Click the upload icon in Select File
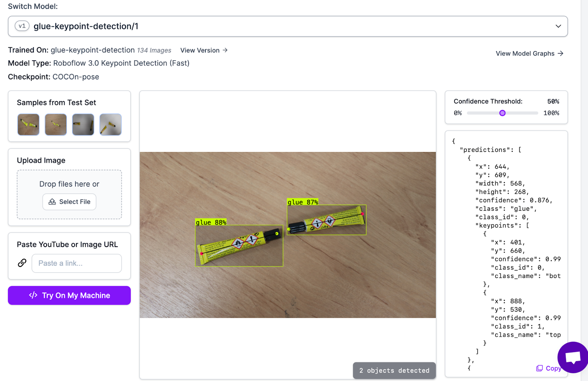 click(x=52, y=202)
